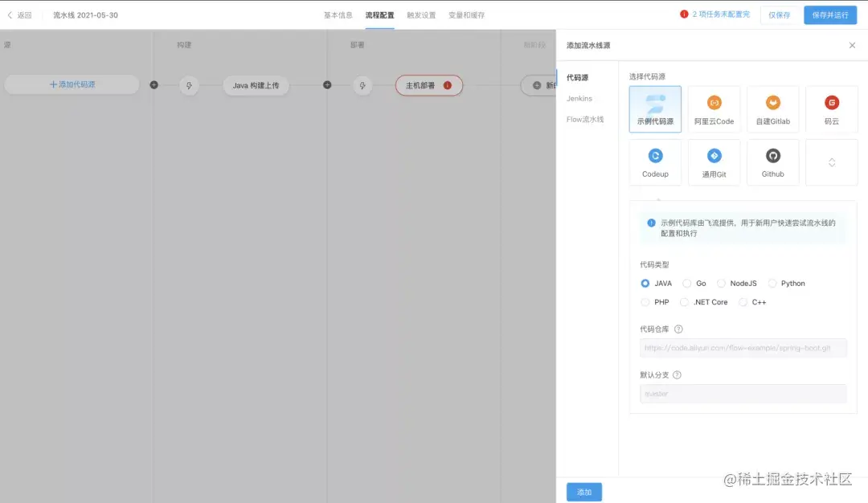
Task: Open 2 项任务未配置完 warning link
Action: click(x=721, y=14)
